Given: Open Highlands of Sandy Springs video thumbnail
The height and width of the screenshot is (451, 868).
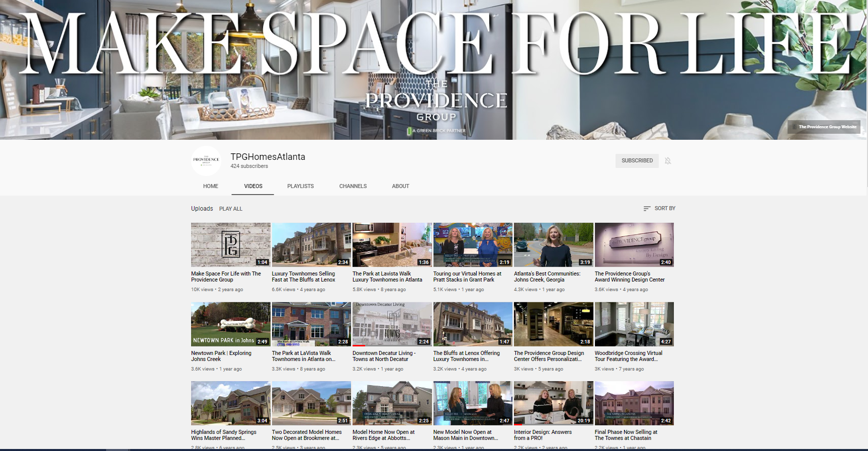Looking at the screenshot, I should click(230, 403).
